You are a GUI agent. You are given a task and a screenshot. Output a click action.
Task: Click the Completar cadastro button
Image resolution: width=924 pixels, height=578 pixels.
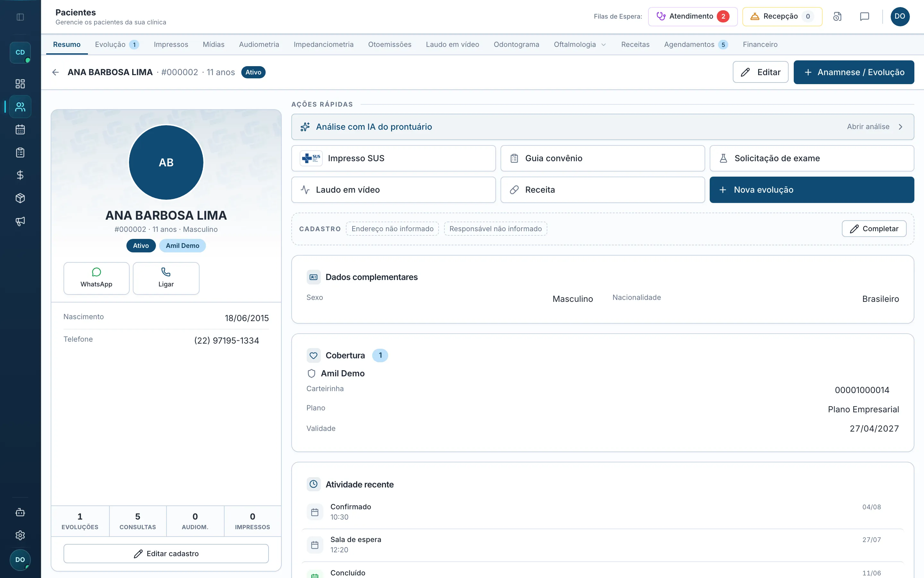point(874,229)
